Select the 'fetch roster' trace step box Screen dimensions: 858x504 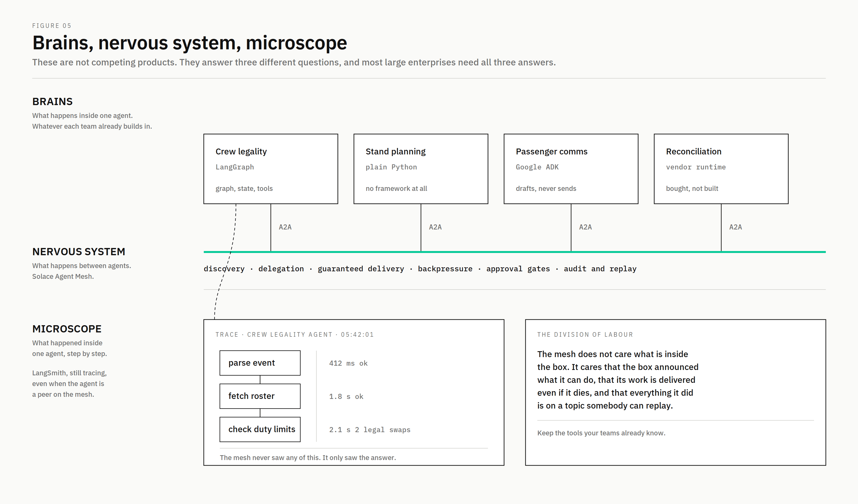(260, 396)
